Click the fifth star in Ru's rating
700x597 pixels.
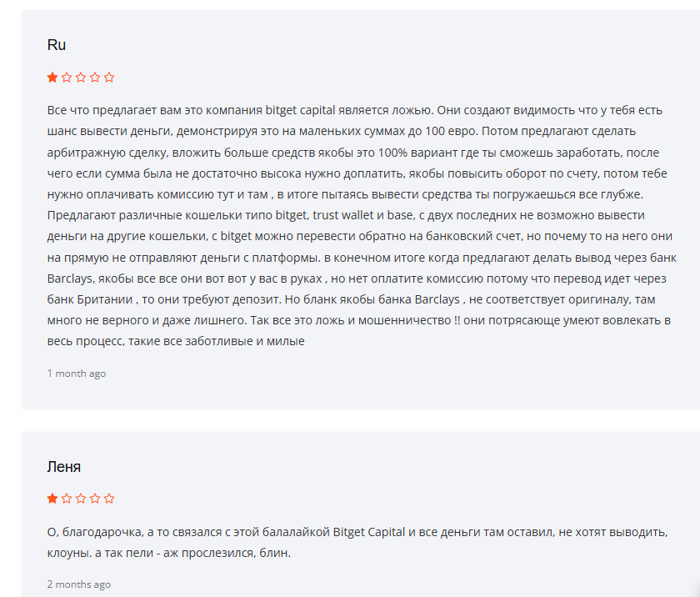pyautogui.click(x=109, y=78)
